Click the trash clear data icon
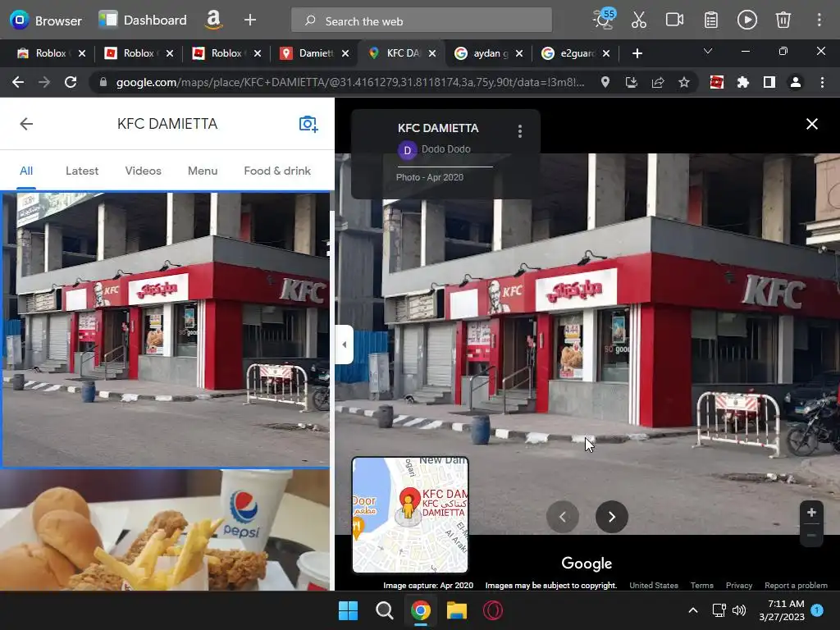 pos(783,21)
